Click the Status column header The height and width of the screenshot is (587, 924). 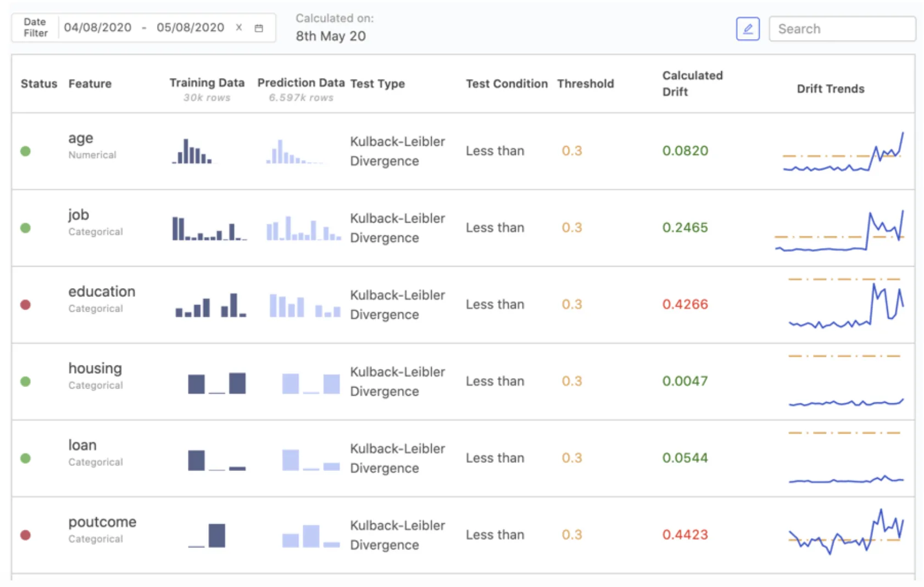coord(38,84)
